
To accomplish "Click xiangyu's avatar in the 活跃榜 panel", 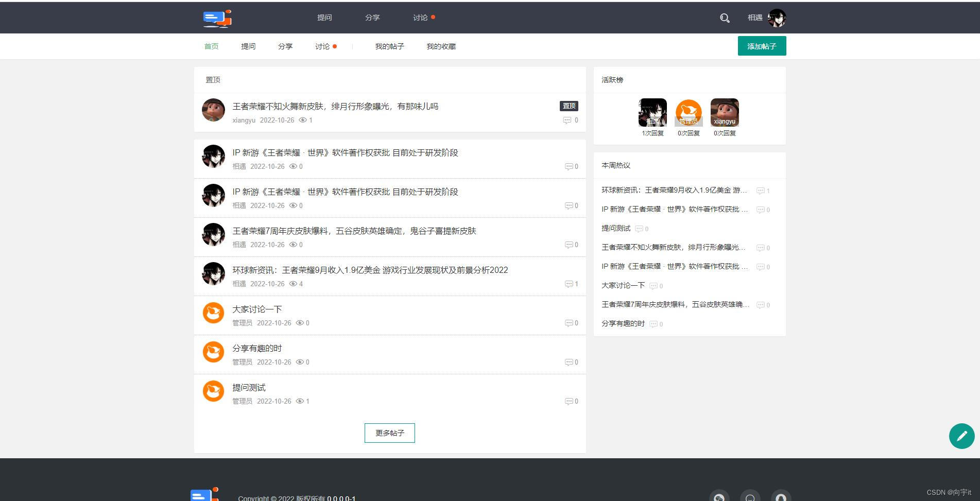I will pos(725,112).
